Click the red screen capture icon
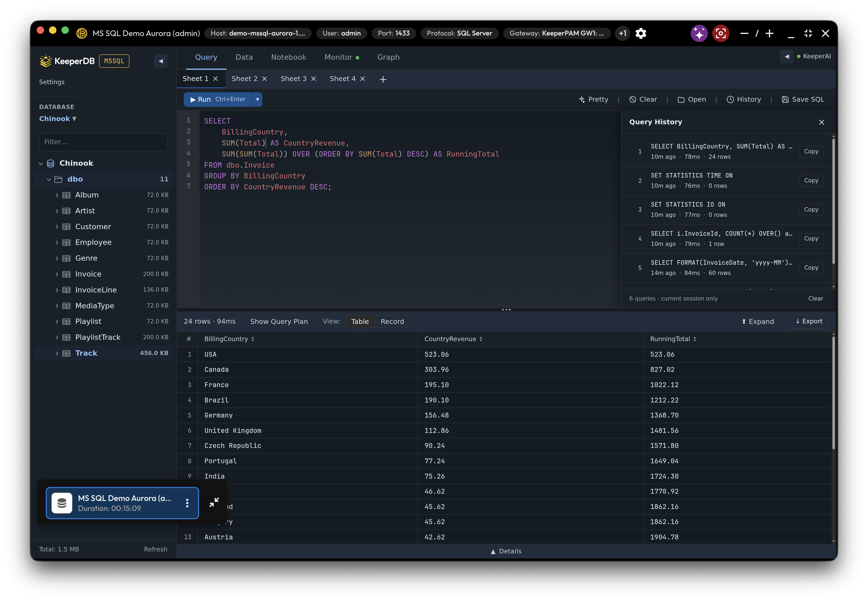Screen dimensions: 868x601 (720, 34)
